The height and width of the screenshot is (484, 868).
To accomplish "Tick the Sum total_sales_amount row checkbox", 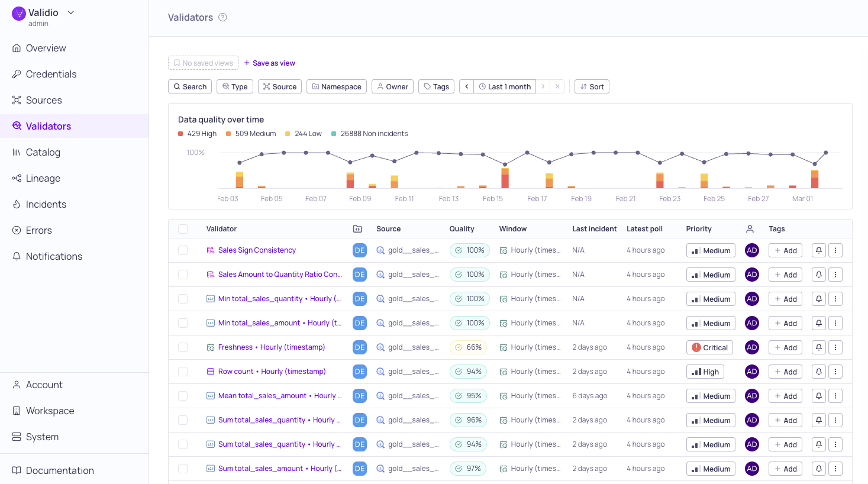I will 183,469.
